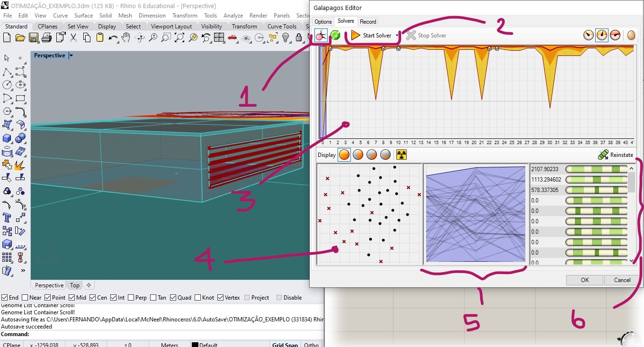Viewport: 644px width, 347px height.
Task: Click the Cut scissors icon
Action: click(73, 38)
